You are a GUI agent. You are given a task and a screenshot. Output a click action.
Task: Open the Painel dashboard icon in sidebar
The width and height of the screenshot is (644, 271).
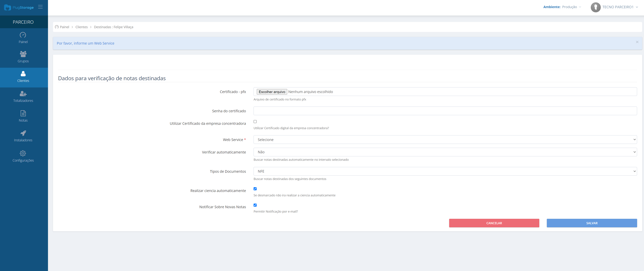(23, 35)
